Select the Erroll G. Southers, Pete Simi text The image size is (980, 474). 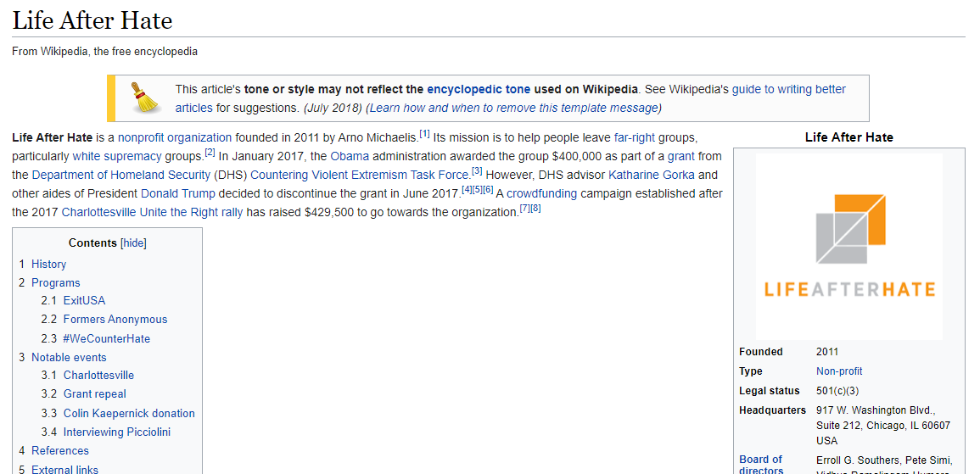point(884,460)
